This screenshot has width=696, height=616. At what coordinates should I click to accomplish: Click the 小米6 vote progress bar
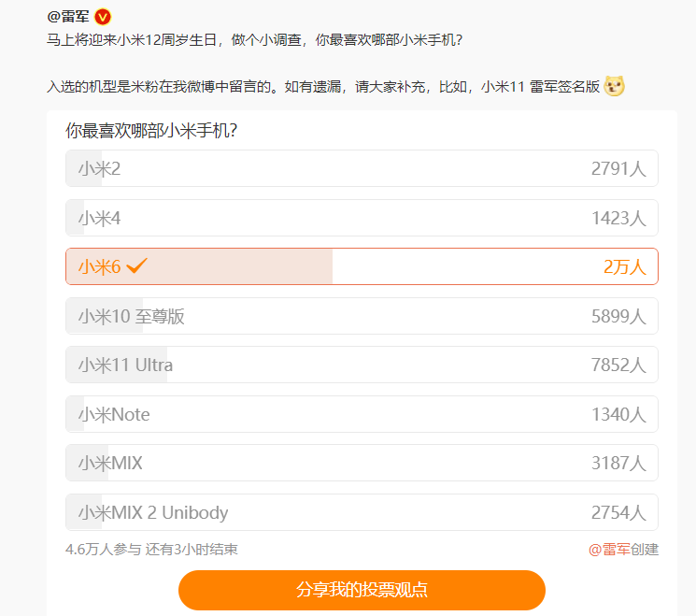tap(199, 266)
